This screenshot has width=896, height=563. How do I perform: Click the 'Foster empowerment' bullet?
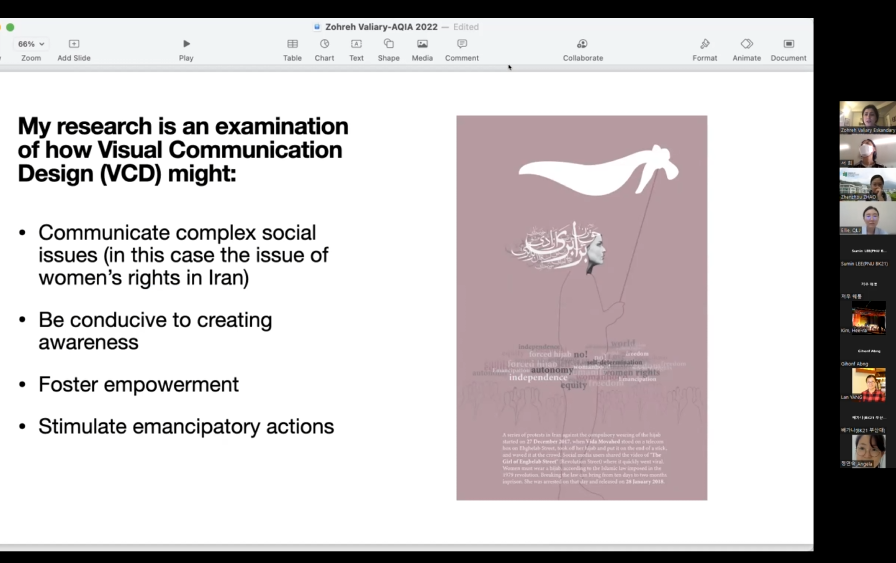138,385
